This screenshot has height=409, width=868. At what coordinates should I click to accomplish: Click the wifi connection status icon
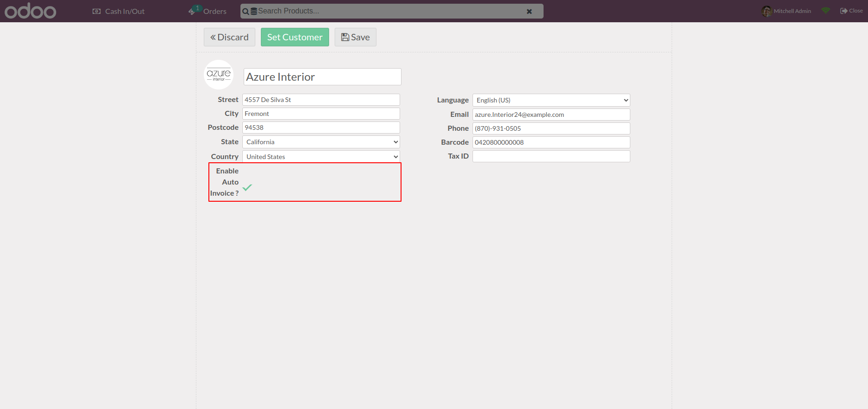pos(826,11)
